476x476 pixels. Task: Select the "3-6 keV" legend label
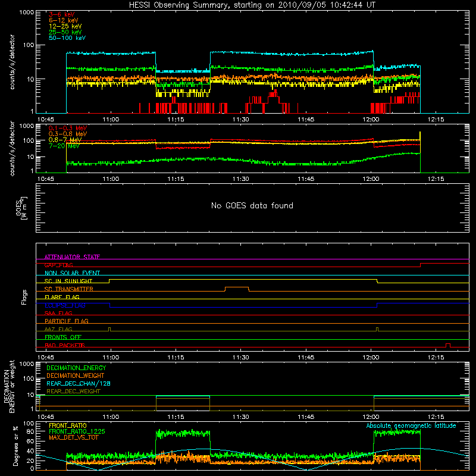pos(62,14)
